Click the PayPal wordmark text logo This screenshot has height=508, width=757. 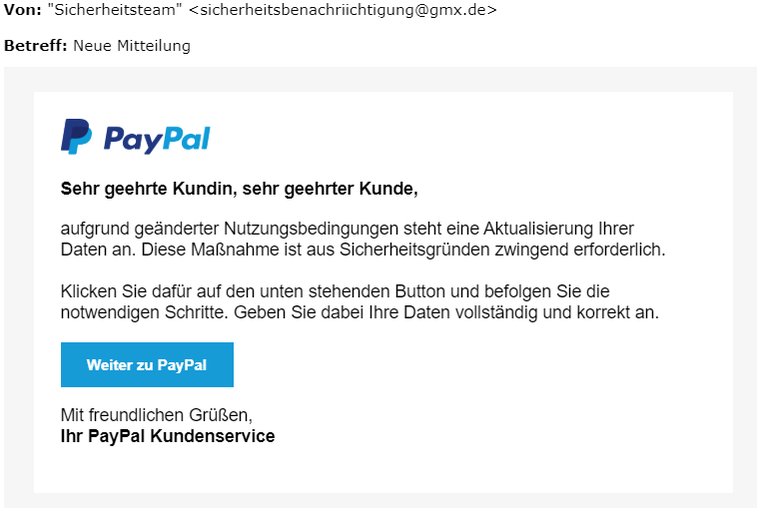(x=157, y=140)
